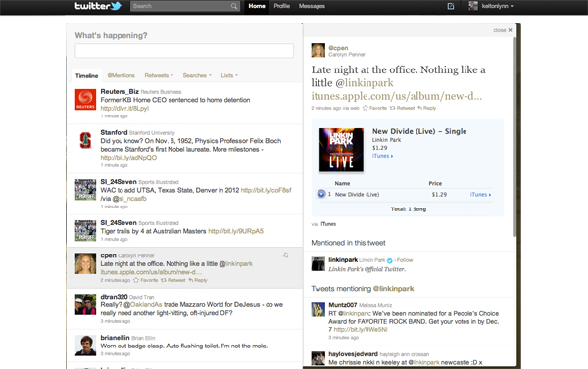The image size is (588, 369).
Task: Click the search magnifier icon
Action: click(234, 6)
